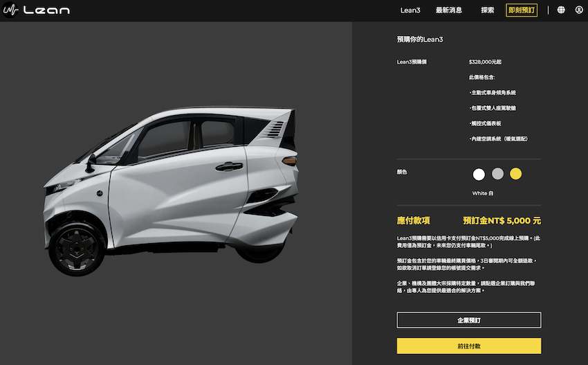Click the 企業預訂 button
The width and height of the screenshot is (588, 365).
click(x=468, y=320)
